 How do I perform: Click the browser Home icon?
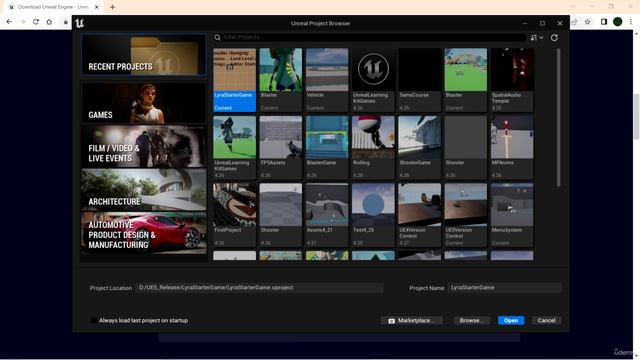(x=49, y=22)
